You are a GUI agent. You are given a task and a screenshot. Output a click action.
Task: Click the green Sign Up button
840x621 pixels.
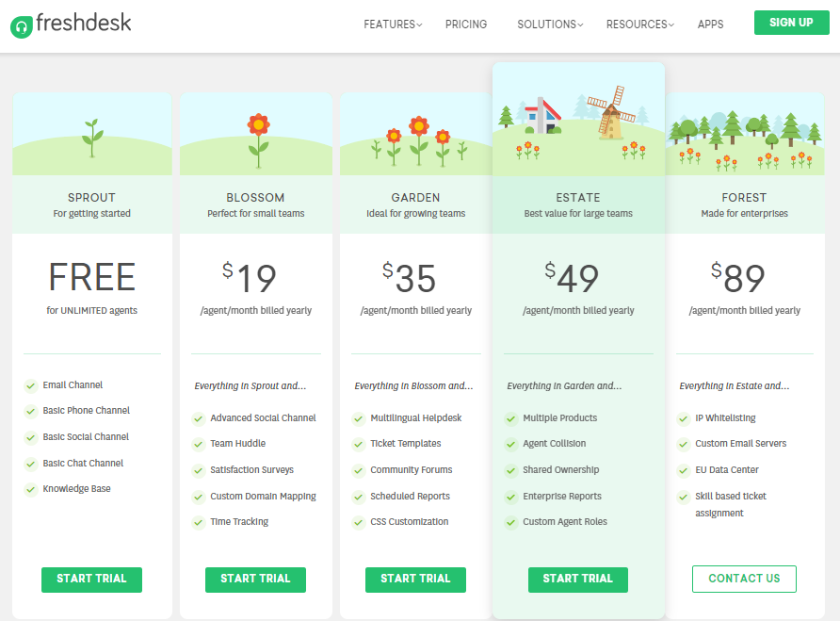pyautogui.click(x=791, y=23)
